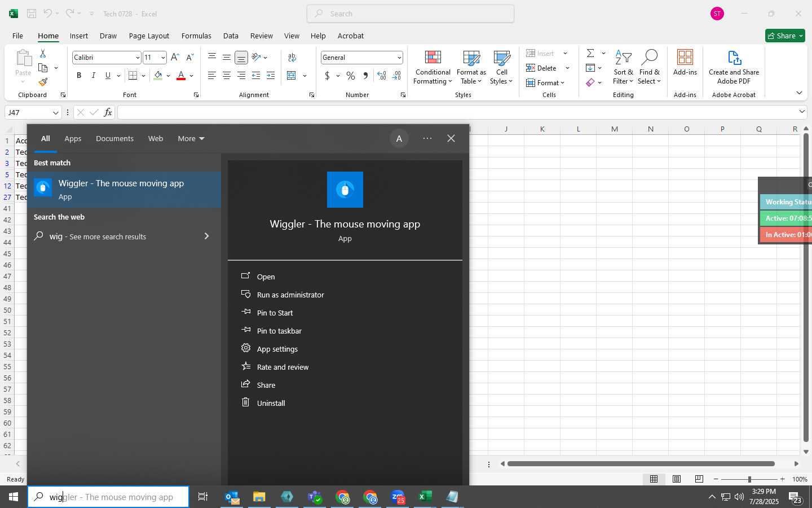Toggle center text alignment

point(227,76)
